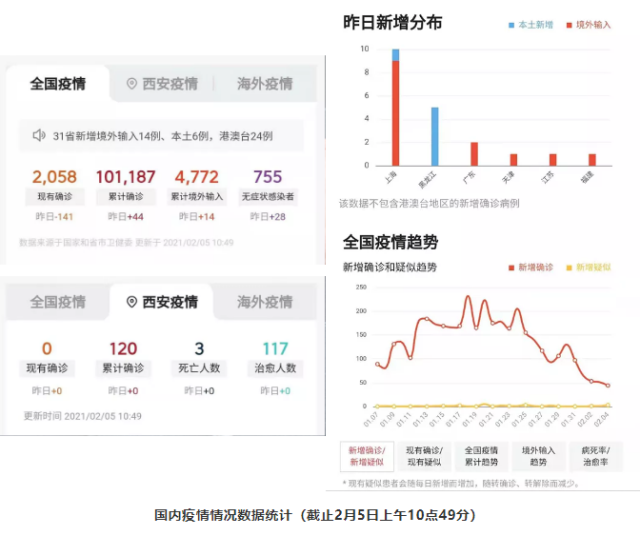The width and height of the screenshot is (640, 536).
Task: Toggle the 新增疑似 trend line legend
Action: (593, 268)
